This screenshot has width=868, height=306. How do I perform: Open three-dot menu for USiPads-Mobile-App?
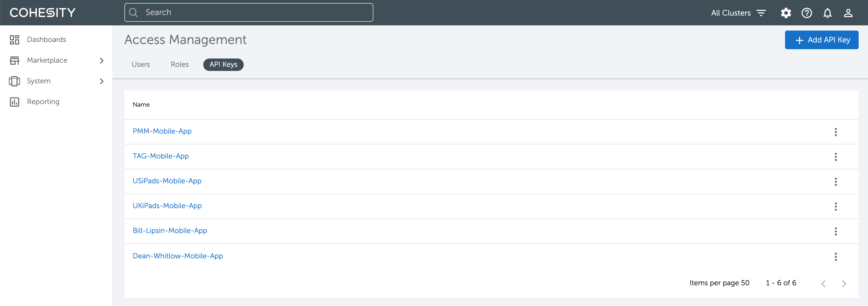pos(836,182)
